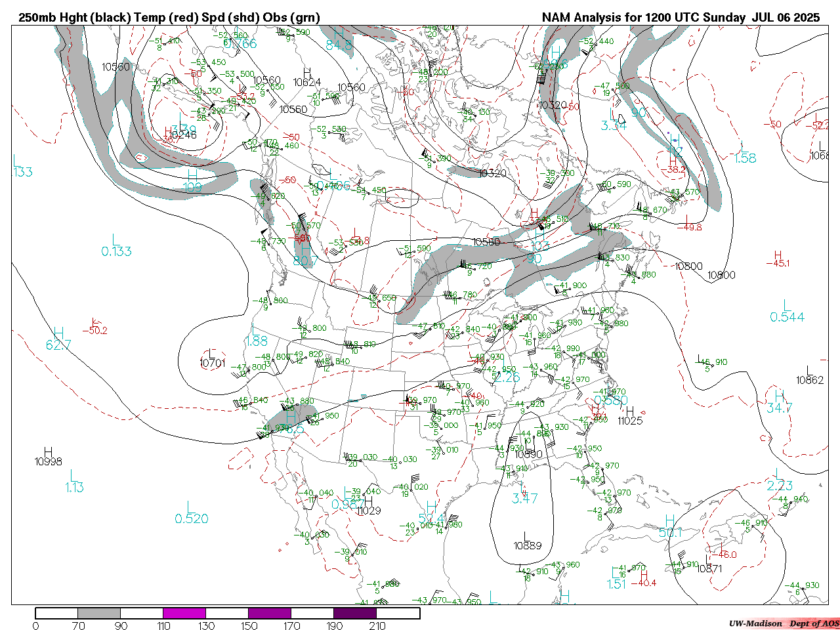Screen dimensions: 840x630
Task: Click the "10998" height high label
Action: [49, 461]
